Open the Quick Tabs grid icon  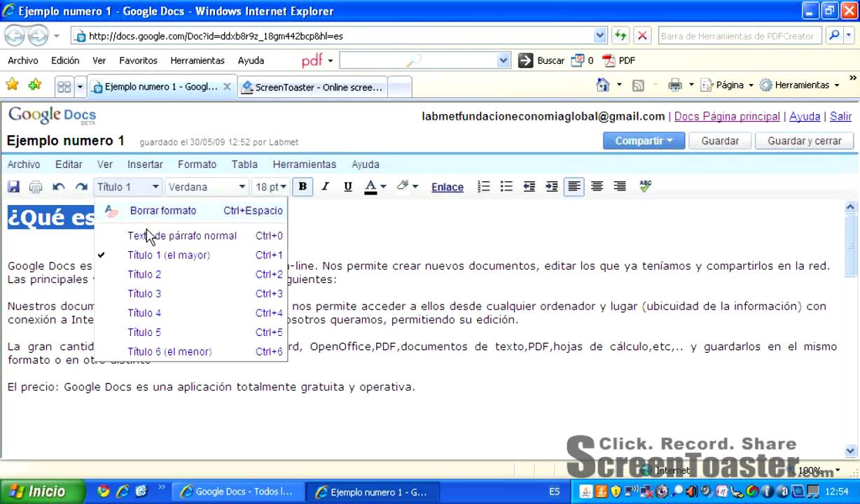tap(64, 87)
